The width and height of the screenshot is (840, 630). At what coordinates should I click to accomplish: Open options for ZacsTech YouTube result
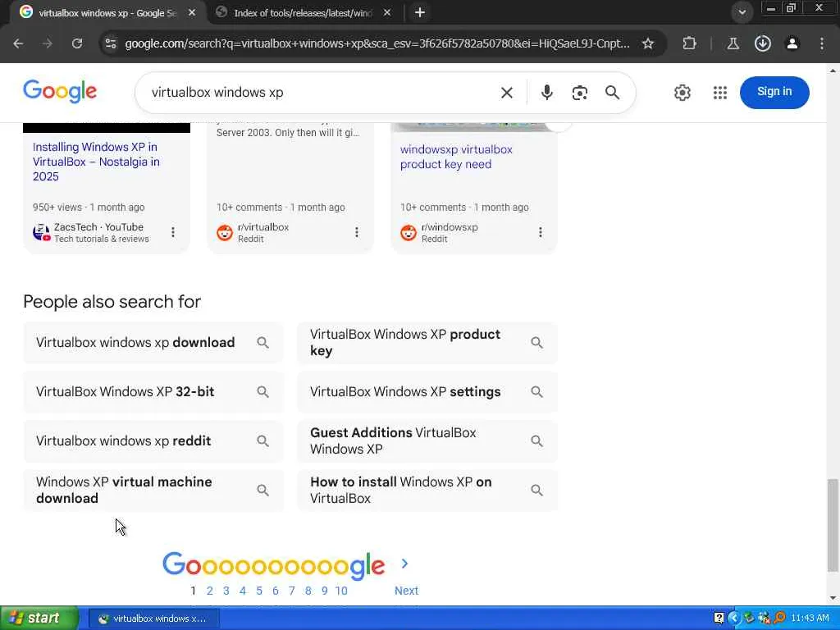(x=172, y=232)
